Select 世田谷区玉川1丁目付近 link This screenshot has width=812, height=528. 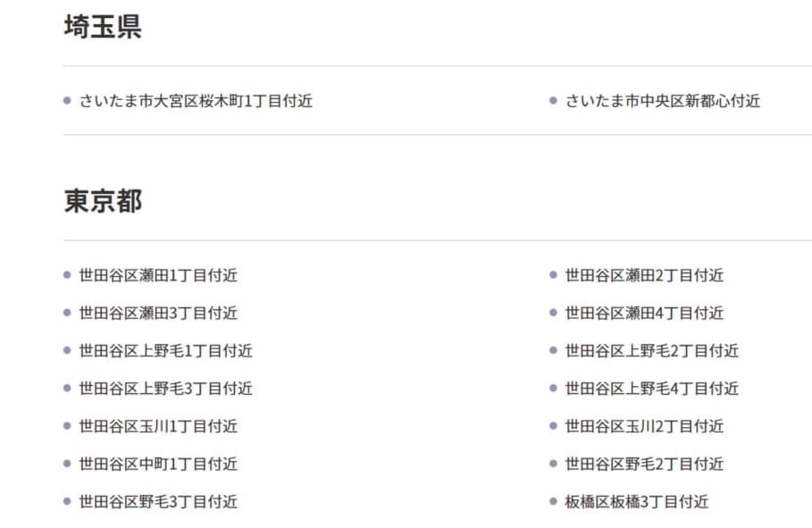click(158, 426)
